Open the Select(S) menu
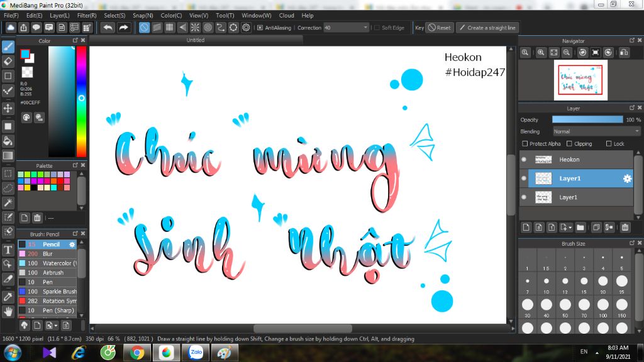Image resolution: width=644 pixels, height=362 pixels. pos(114,15)
